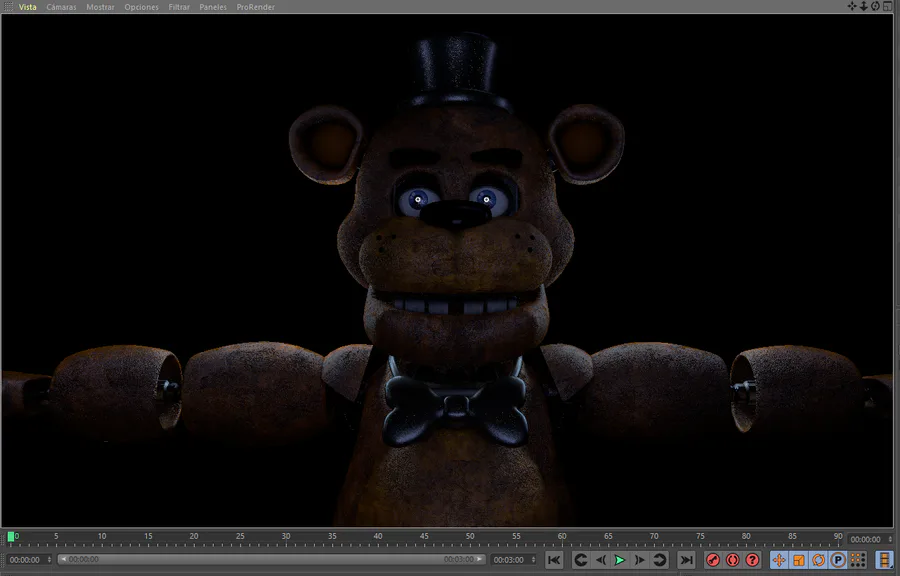Open the Cámaras menu
Viewport: 900px width, 576px height.
pyautogui.click(x=61, y=7)
